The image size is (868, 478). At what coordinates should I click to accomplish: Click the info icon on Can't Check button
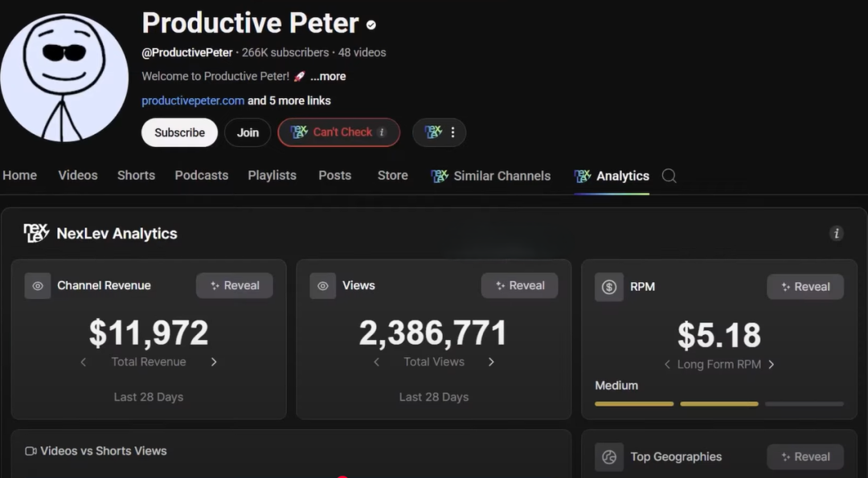coord(382,133)
